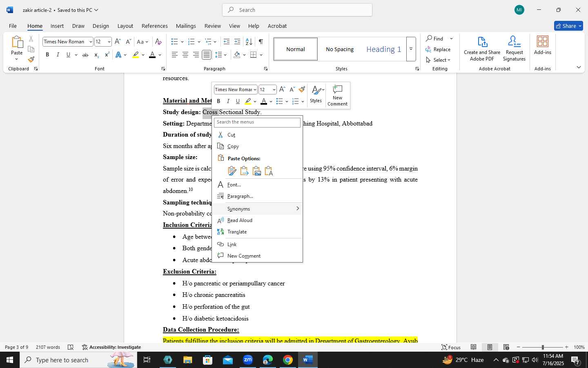This screenshot has width=588, height=368.
Task: Click Format Painter in the mini toolbar
Action: (x=302, y=90)
